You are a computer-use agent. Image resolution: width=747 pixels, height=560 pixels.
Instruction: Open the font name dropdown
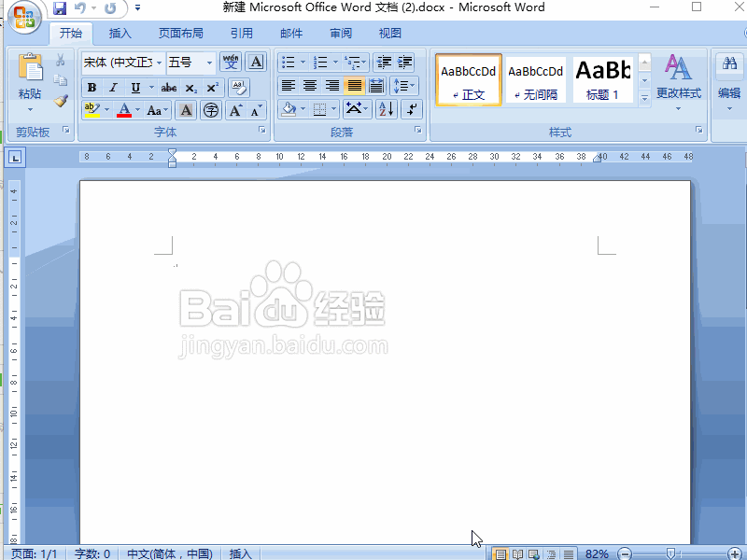click(159, 62)
